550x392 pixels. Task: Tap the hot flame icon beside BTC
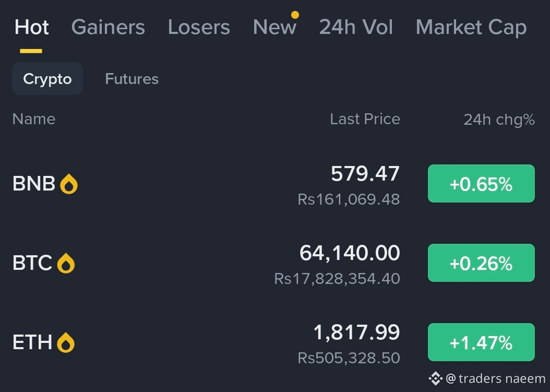66,263
